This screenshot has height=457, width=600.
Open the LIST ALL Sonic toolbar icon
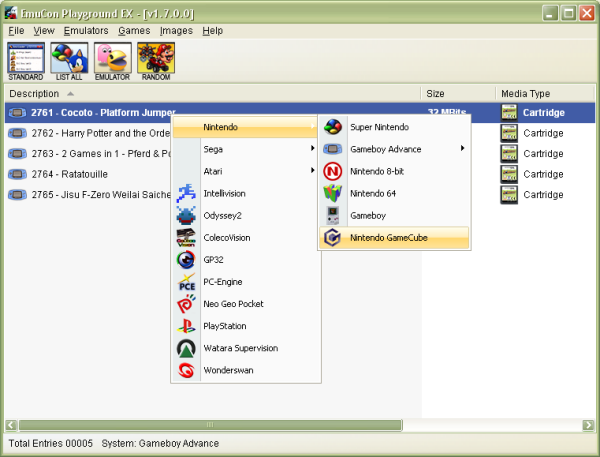point(69,61)
